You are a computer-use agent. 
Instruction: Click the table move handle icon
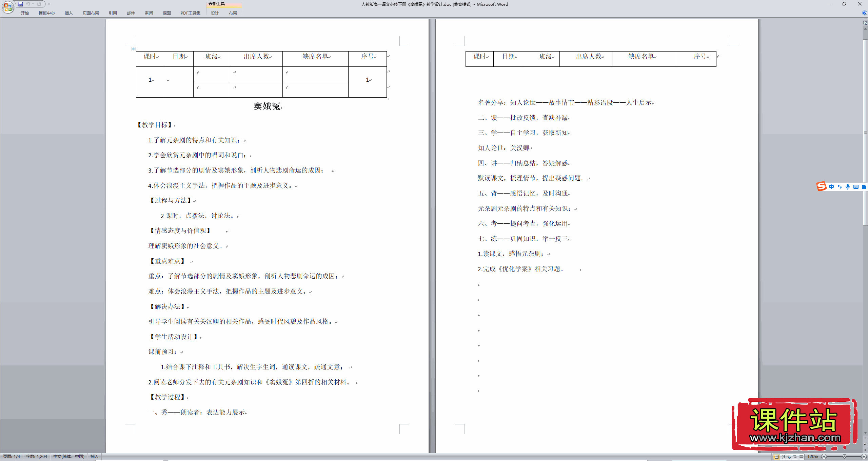[x=134, y=49]
